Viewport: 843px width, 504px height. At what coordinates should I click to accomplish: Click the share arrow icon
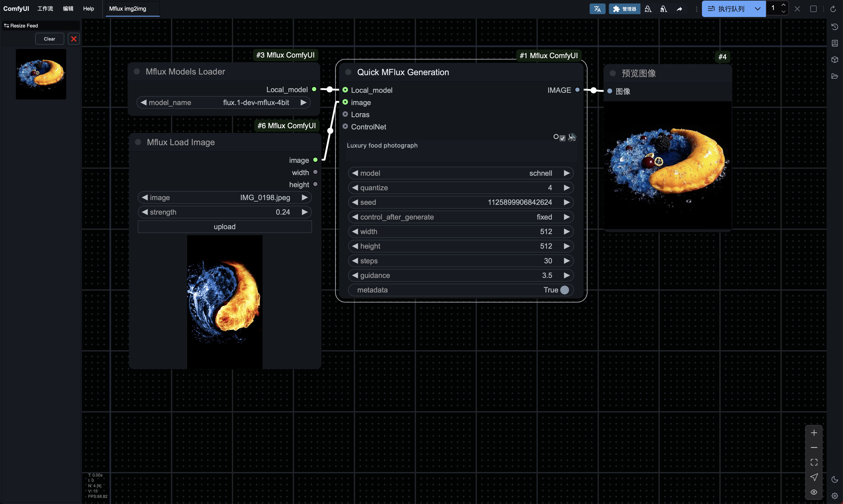[x=679, y=9]
